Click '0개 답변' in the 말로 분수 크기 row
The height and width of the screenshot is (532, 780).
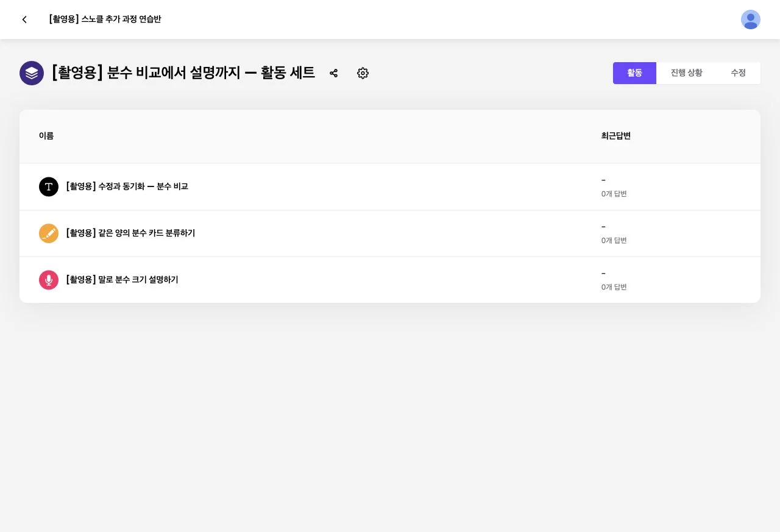pos(614,287)
